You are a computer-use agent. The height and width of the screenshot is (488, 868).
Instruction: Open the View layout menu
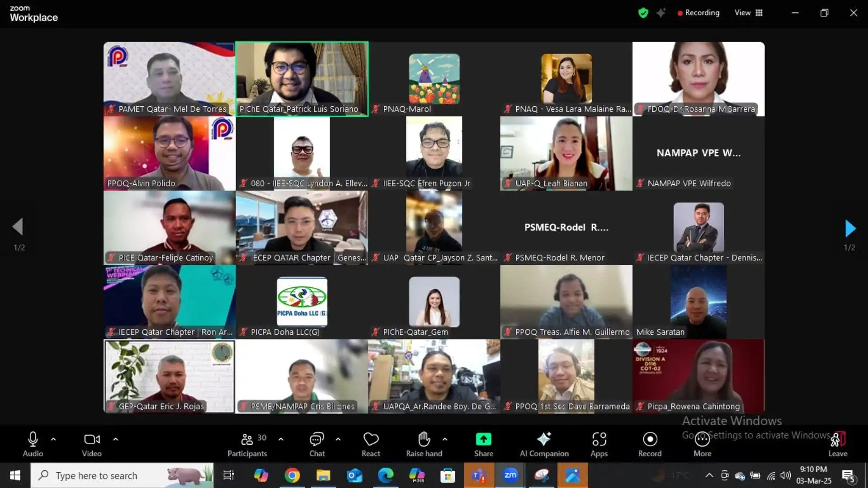749,13
